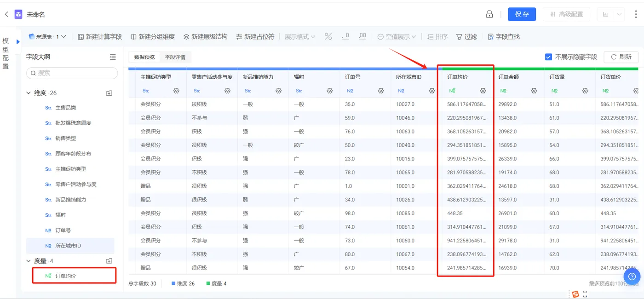The width and height of the screenshot is (644, 299).
Task: Click increase decimal places icon
Action: [362, 36]
